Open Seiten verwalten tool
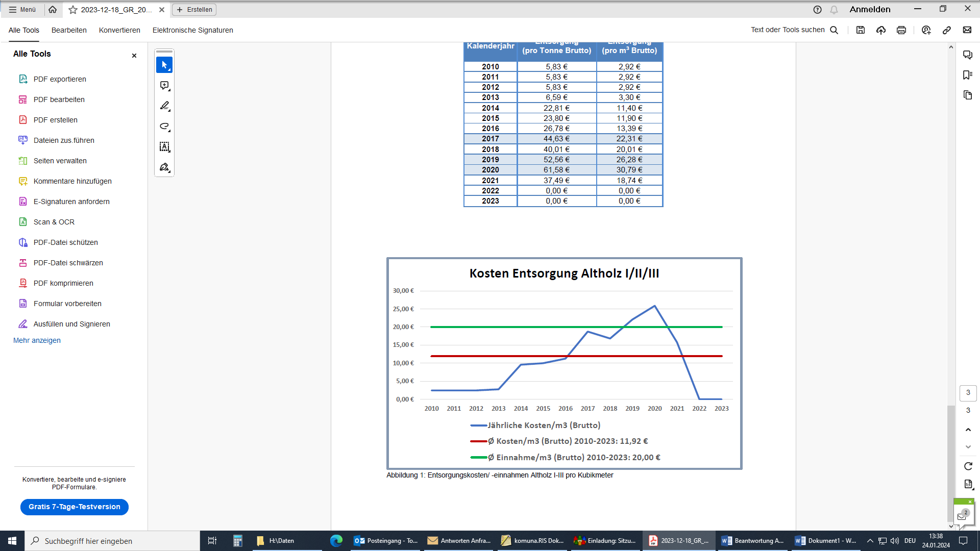The image size is (980, 551). point(60,161)
